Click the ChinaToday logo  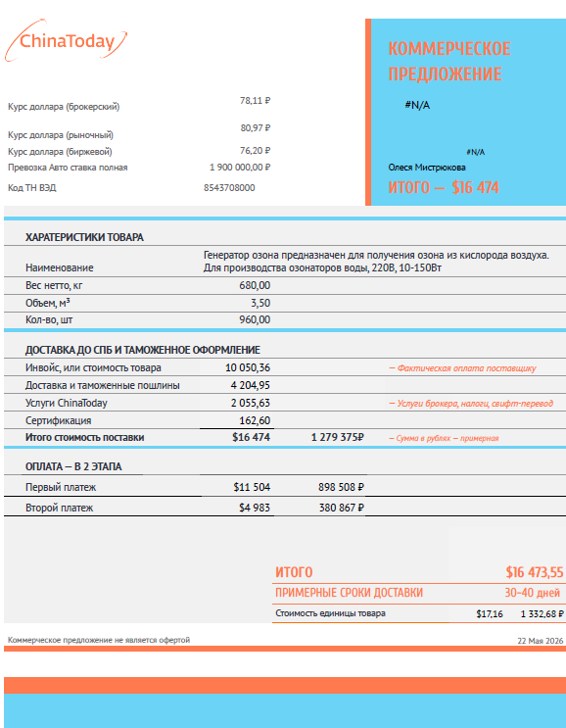(x=66, y=41)
